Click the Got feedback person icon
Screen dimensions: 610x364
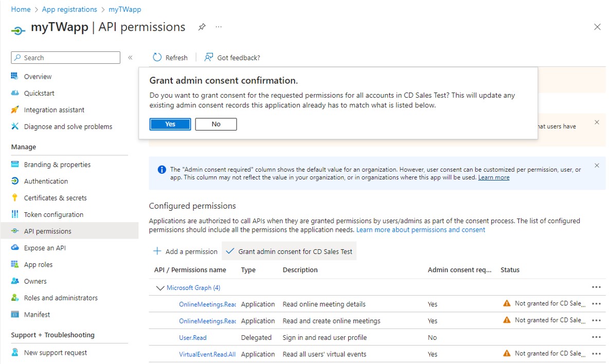(209, 57)
